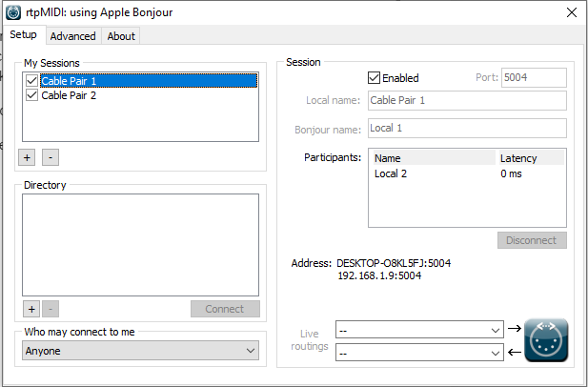Click the address 192.168.1.9:5004

[x=379, y=275]
